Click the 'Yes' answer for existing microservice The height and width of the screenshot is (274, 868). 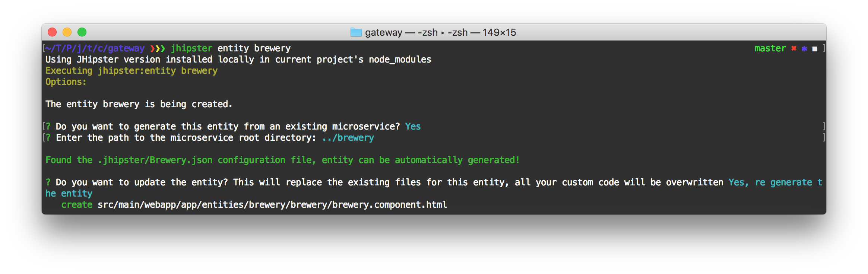pyautogui.click(x=413, y=127)
